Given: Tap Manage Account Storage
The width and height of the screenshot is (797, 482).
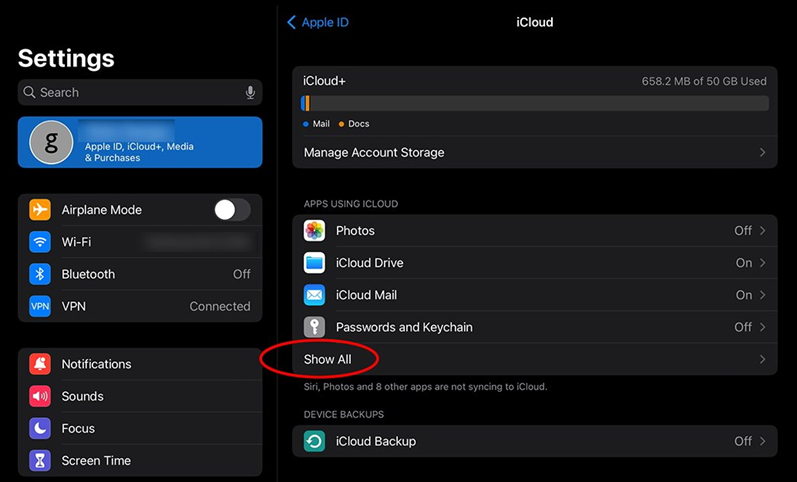Looking at the screenshot, I should (535, 153).
